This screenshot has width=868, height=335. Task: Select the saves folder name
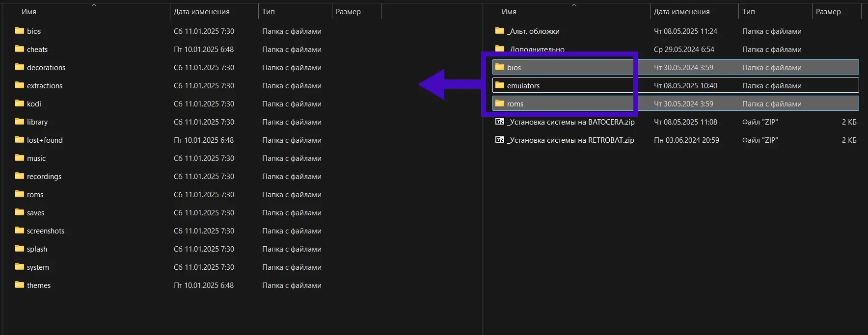tap(35, 213)
